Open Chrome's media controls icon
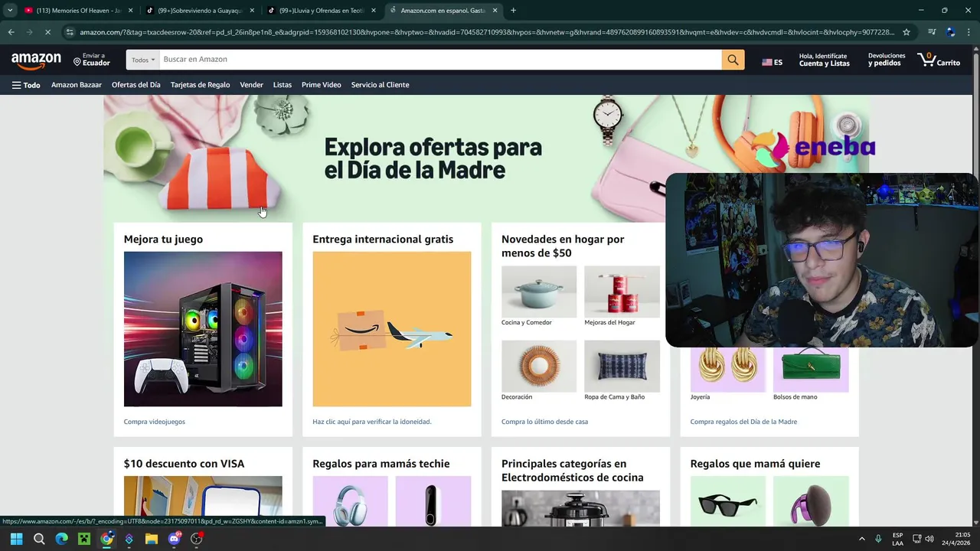Viewport: 980px width, 551px height. coord(932,32)
